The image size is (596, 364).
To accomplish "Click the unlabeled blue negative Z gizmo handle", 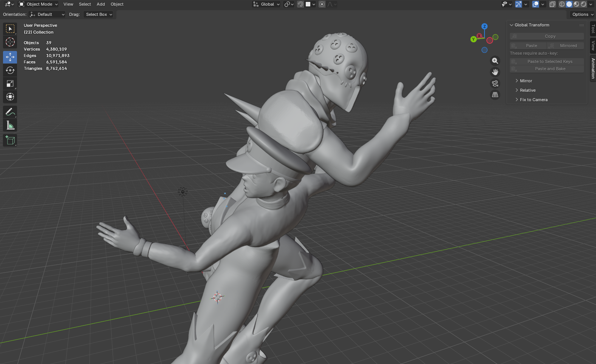I will [485, 50].
